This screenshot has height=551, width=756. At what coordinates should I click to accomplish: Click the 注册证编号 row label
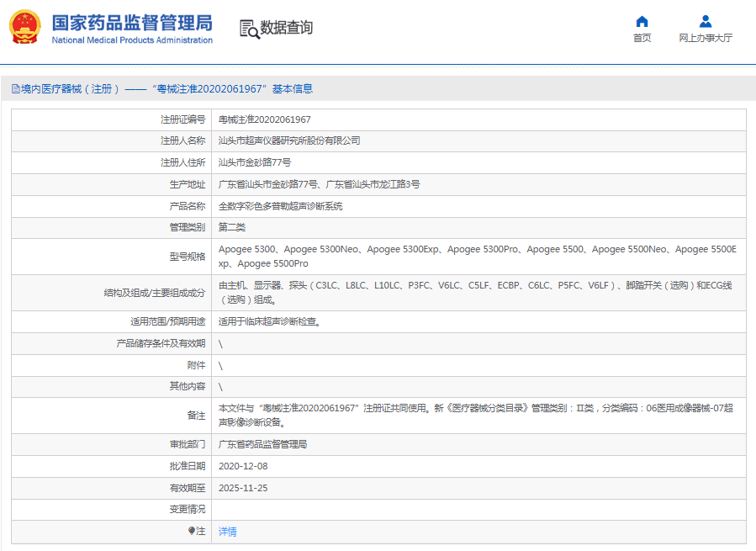[x=182, y=119]
